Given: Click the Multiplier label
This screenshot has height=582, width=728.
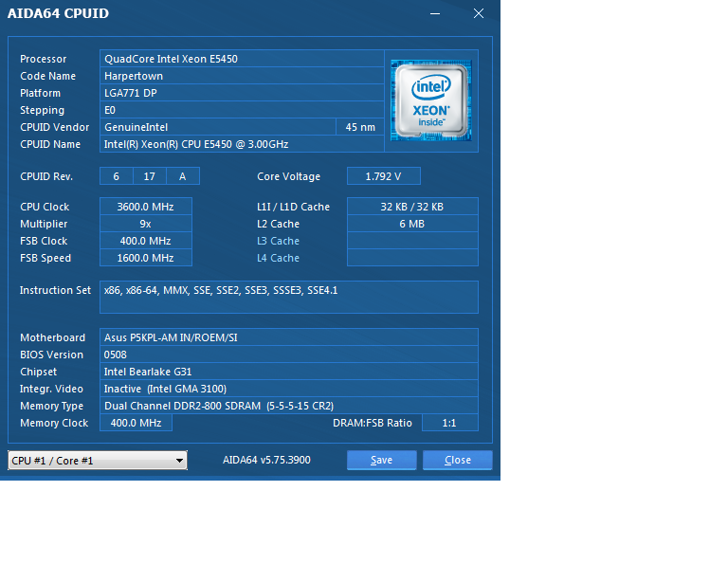Looking at the screenshot, I should tap(44, 224).
